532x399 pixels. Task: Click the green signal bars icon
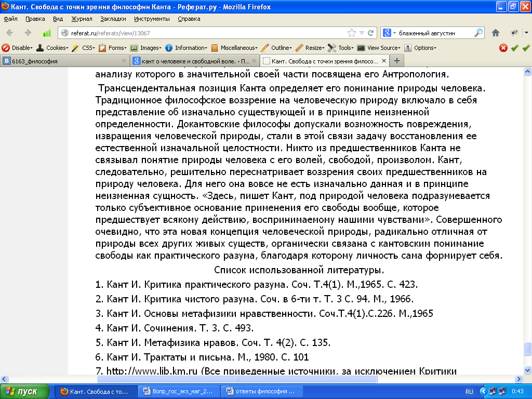47,33
